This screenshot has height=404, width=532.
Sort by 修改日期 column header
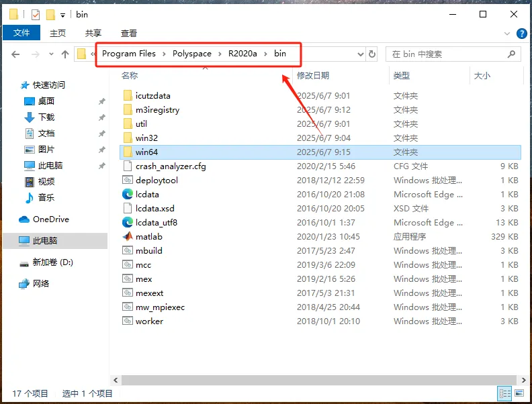point(313,75)
